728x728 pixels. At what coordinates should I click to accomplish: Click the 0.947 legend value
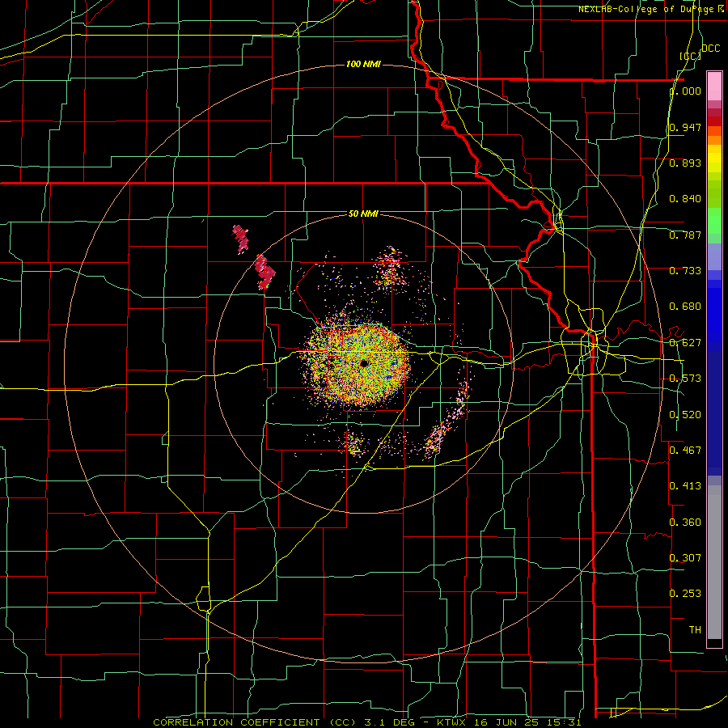[x=685, y=127]
